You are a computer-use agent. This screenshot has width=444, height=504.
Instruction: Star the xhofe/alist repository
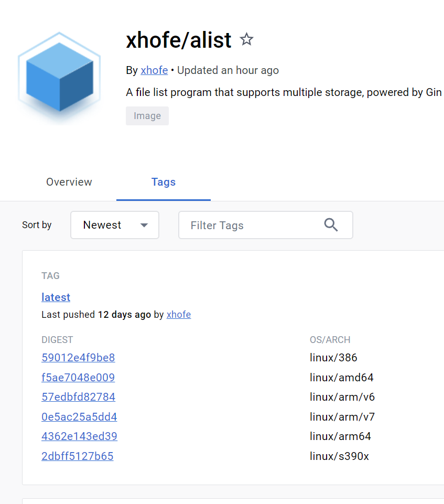(246, 39)
